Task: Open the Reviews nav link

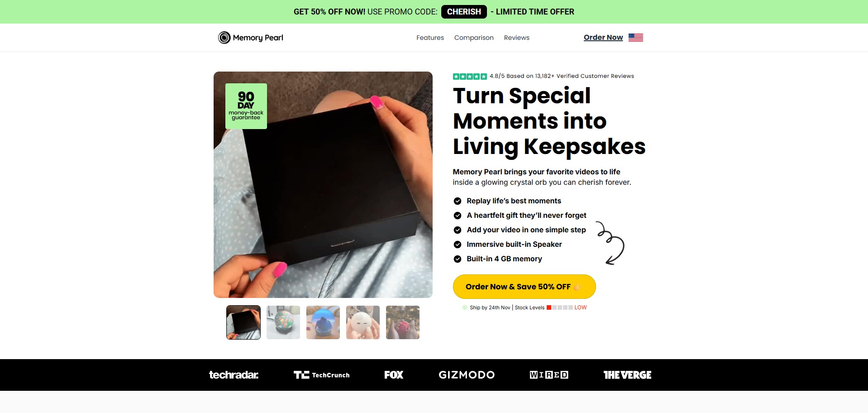Action: 516,38
